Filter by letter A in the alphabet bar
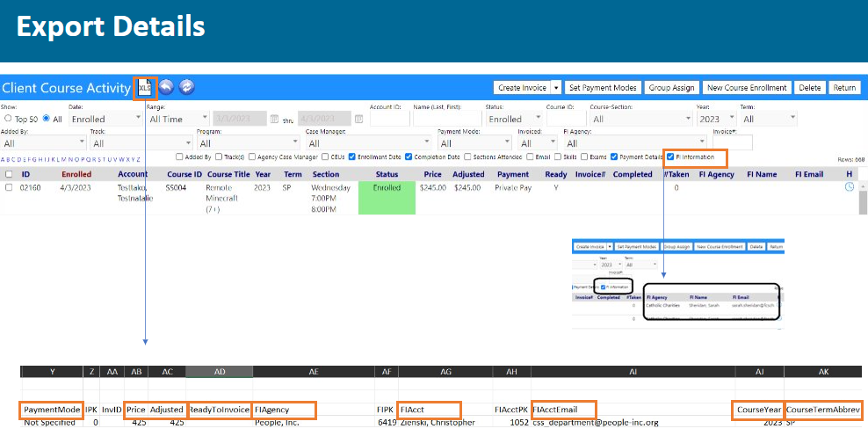 tap(3, 160)
